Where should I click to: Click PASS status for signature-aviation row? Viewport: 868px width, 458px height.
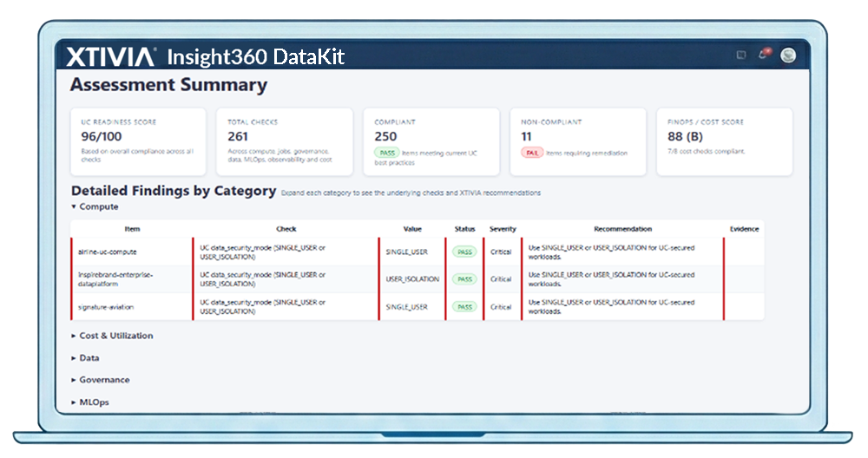coord(464,307)
